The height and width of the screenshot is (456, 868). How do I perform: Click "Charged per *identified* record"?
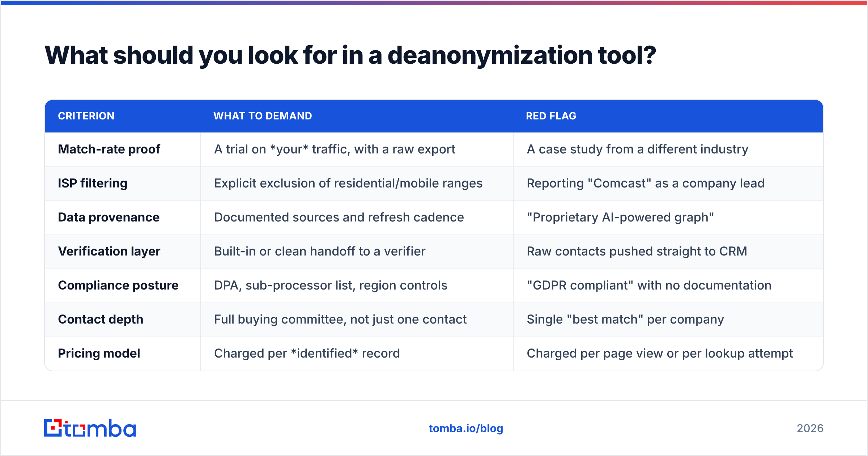307,353
